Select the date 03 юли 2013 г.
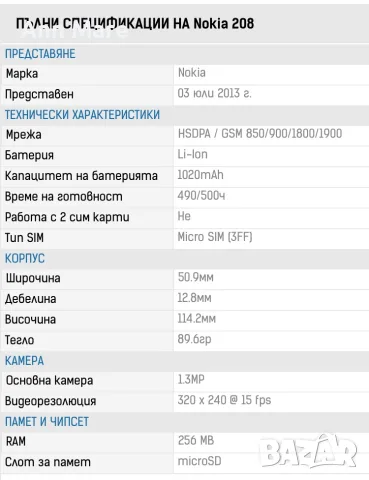 click(214, 93)
